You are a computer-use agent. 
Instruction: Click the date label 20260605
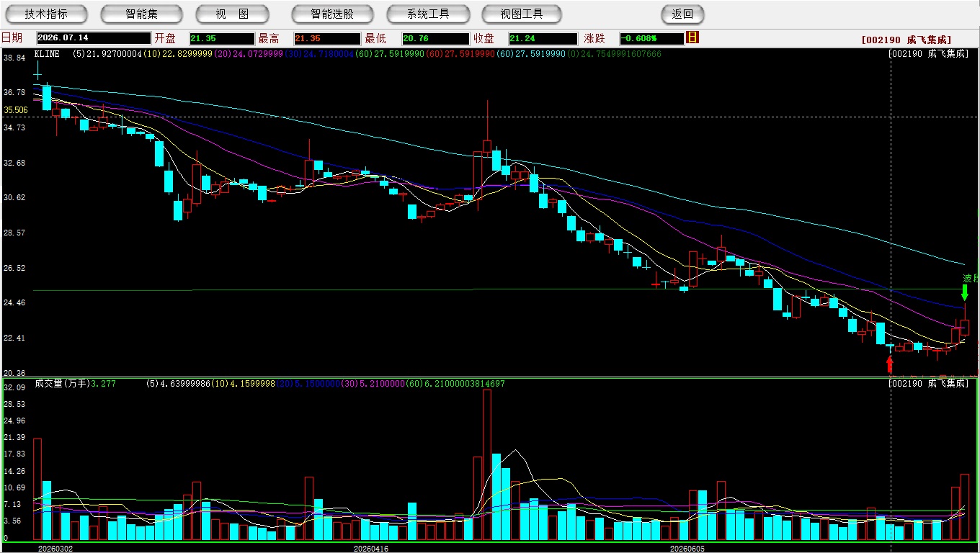click(687, 548)
